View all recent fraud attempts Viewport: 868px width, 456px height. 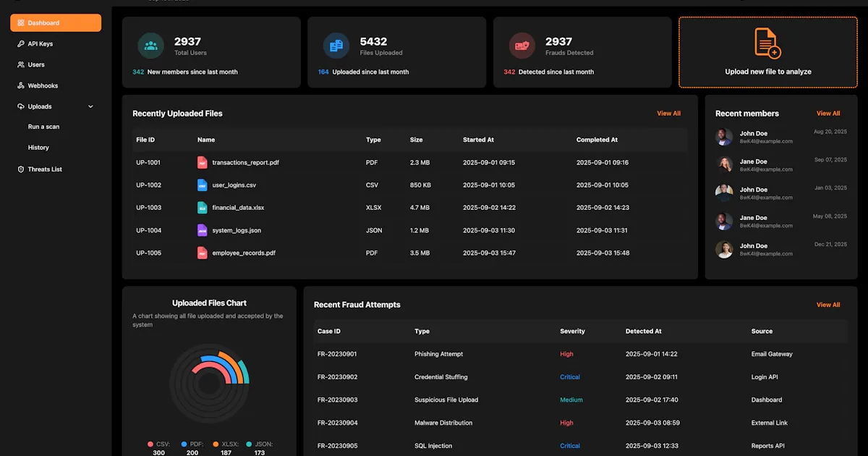(828, 305)
